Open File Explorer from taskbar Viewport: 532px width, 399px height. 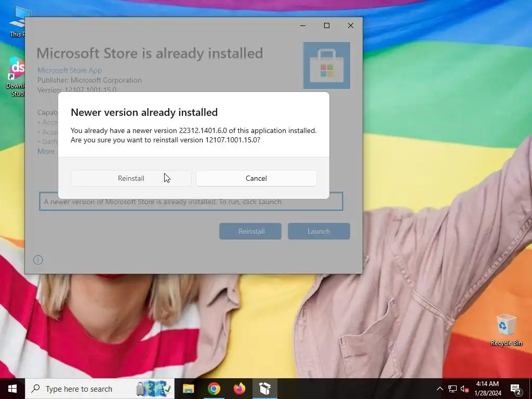tap(188, 389)
